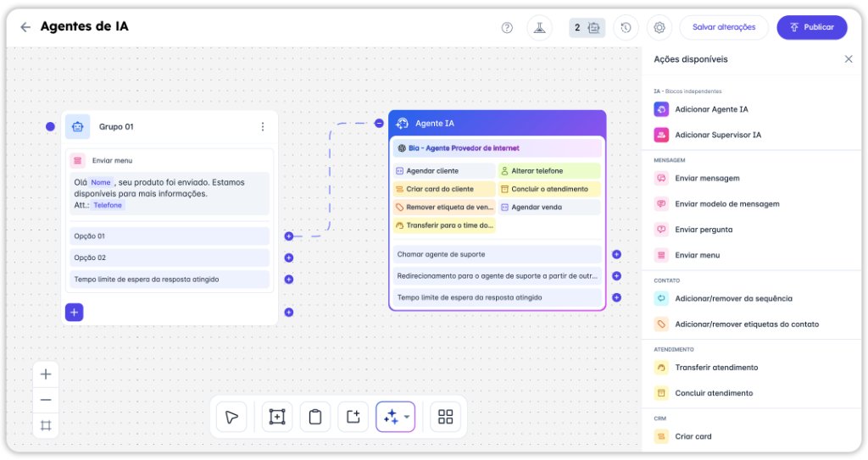Click the fit view frame icon

(46, 425)
